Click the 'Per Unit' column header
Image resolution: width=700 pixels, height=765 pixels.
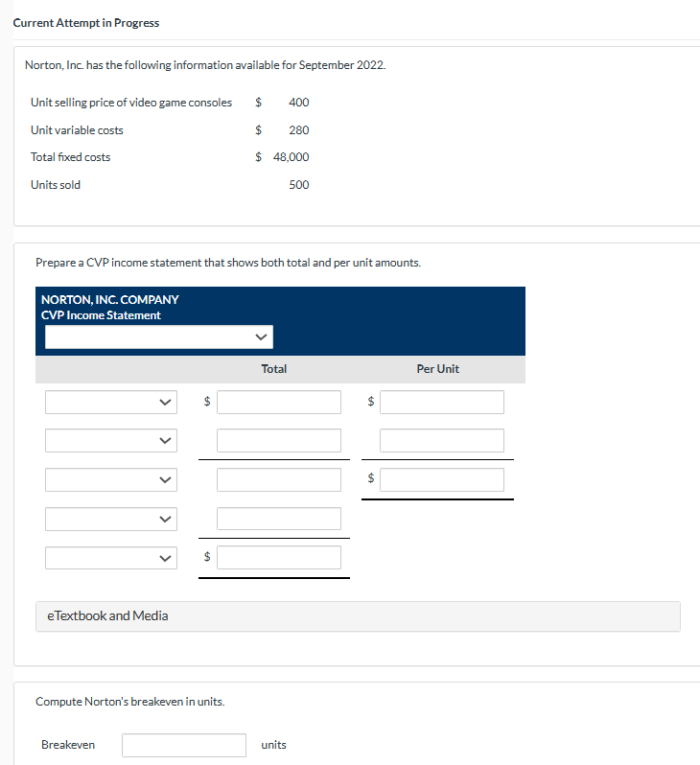pyautogui.click(x=438, y=369)
